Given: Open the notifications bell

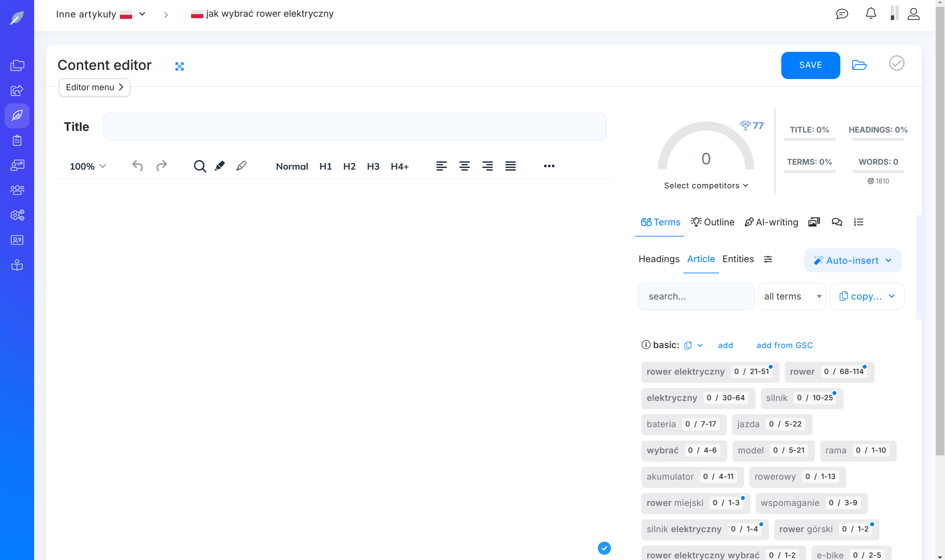Looking at the screenshot, I should pyautogui.click(x=871, y=13).
